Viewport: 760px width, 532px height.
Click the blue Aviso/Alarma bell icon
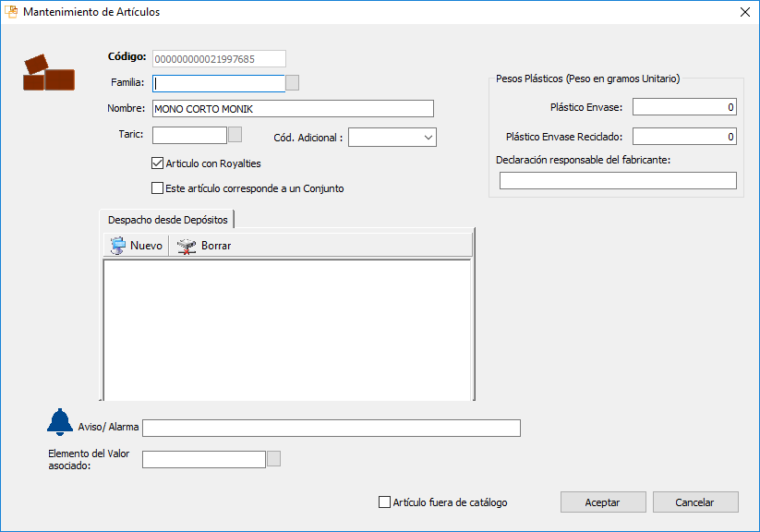[x=60, y=421]
